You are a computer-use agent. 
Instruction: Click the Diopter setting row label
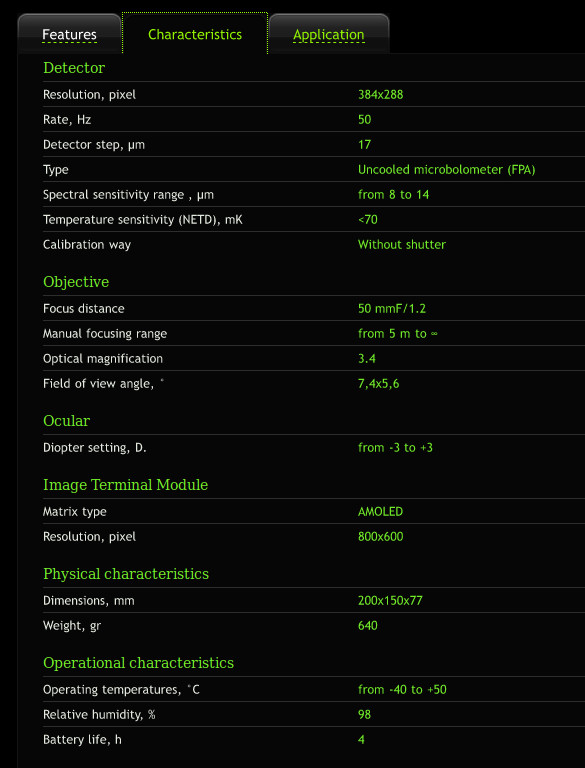coord(95,448)
